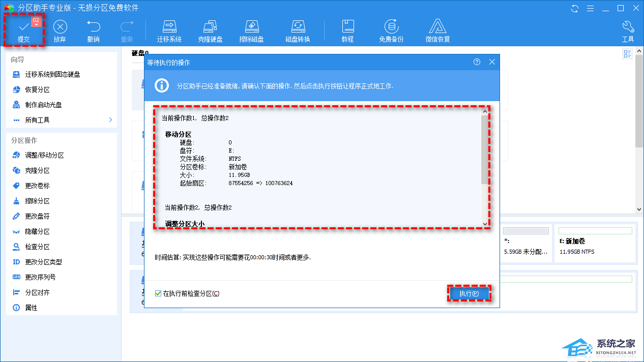Click the refresh icon in title bar

coord(575,8)
